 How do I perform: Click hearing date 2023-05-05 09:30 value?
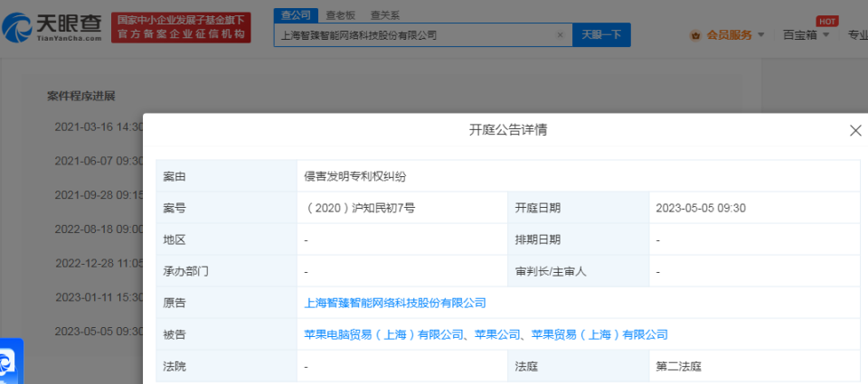701,208
